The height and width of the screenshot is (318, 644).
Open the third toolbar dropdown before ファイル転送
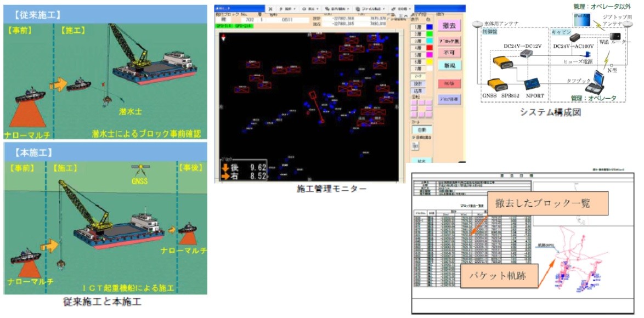coord(336,8)
